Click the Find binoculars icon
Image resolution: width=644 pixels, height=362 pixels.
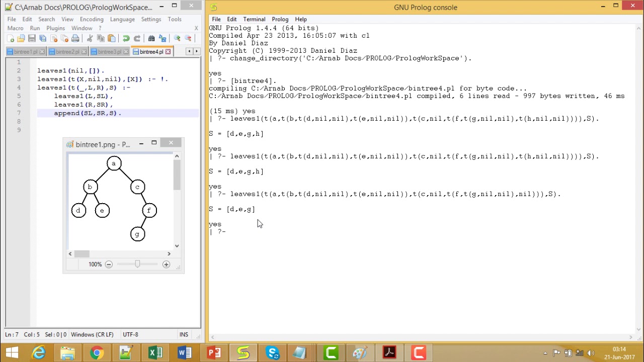pos(151,38)
